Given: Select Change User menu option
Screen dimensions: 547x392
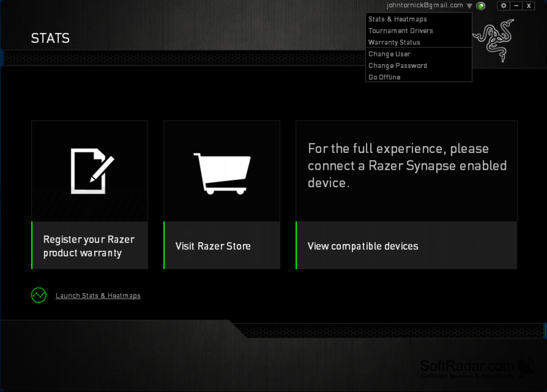Looking at the screenshot, I should point(419,54).
